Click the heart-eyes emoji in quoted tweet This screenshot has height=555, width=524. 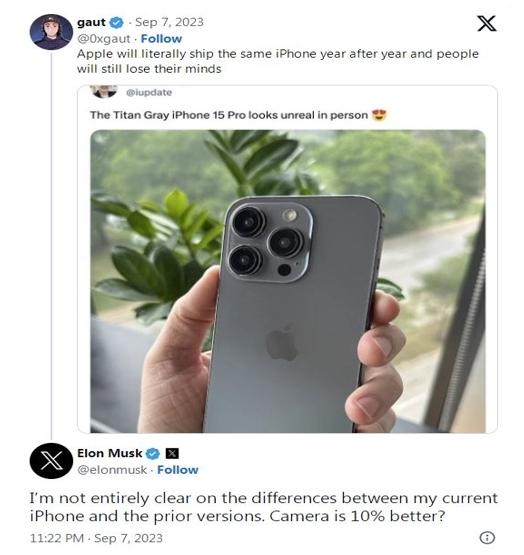[379, 115]
